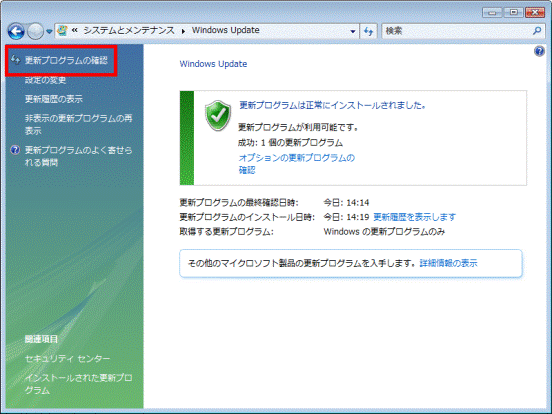Viewport: 552px width, 414px height.
Task: Click 更新プログラムは正常にインストールされました text
Action: click(333, 105)
